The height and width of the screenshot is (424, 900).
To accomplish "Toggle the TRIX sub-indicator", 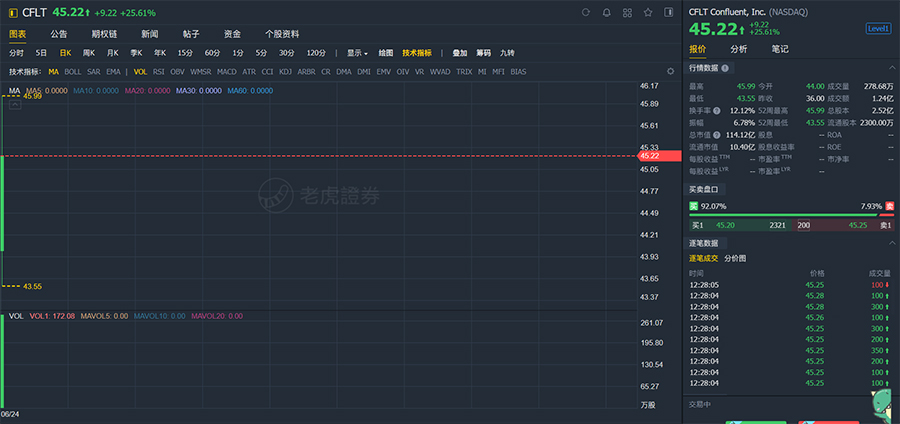I will pos(464,72).
